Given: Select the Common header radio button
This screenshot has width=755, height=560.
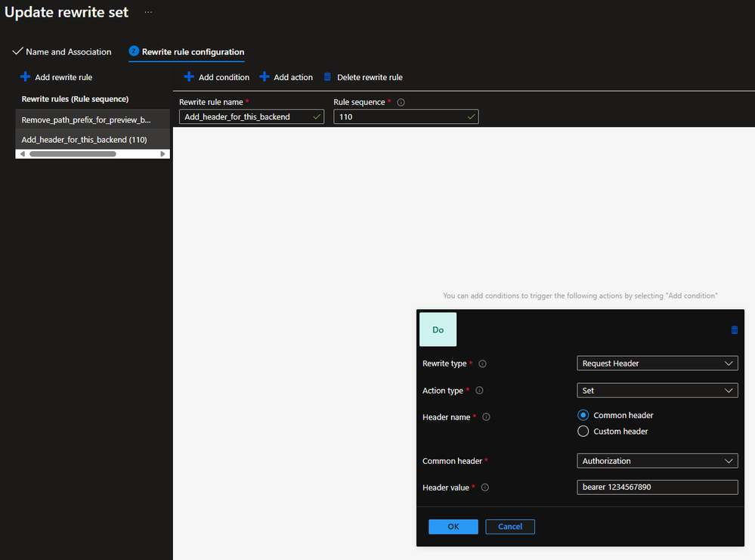Looking at the screenshot, I should coord(583,415).
